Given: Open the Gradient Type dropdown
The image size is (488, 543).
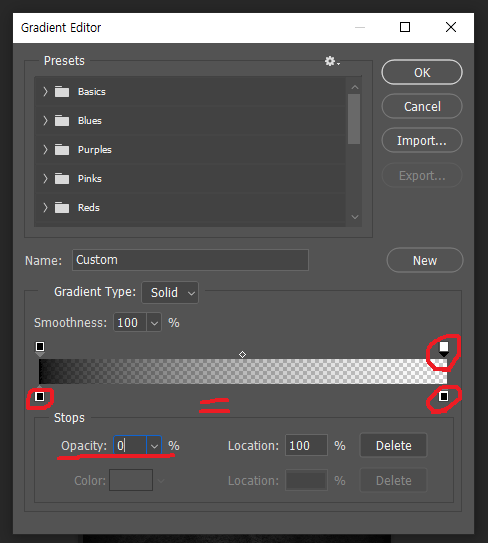Looking at the screenshot, I should [170, 293].
